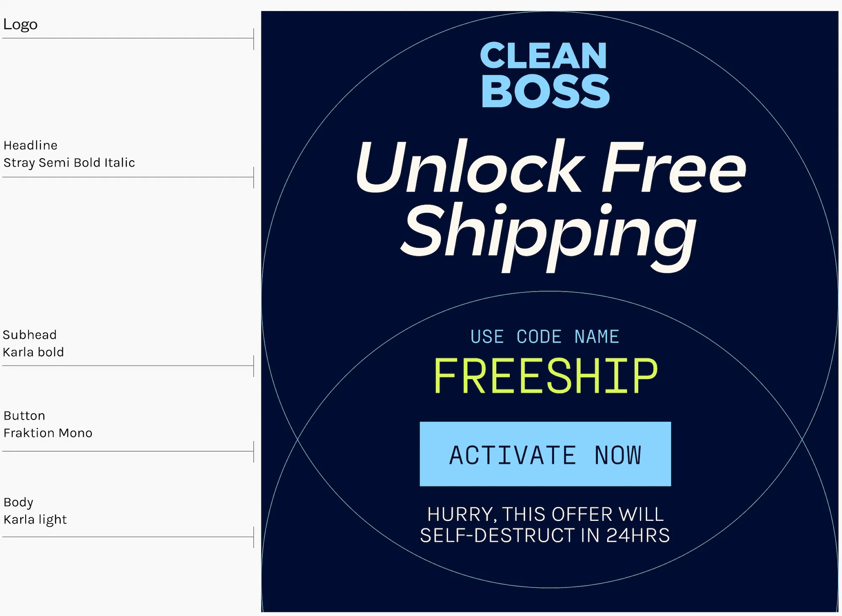
Task: Click the Subhead annotation label
Action: click(x=29, y=335)
